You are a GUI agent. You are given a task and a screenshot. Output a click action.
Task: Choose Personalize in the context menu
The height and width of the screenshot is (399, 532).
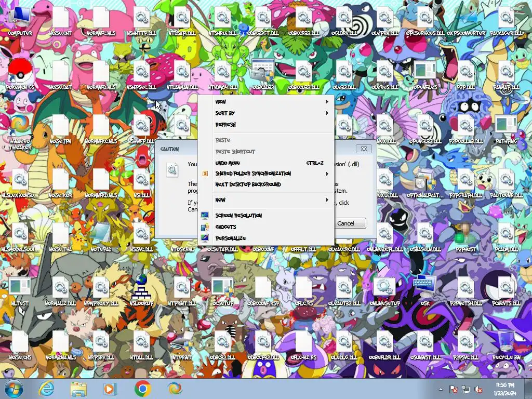[266, 238]
